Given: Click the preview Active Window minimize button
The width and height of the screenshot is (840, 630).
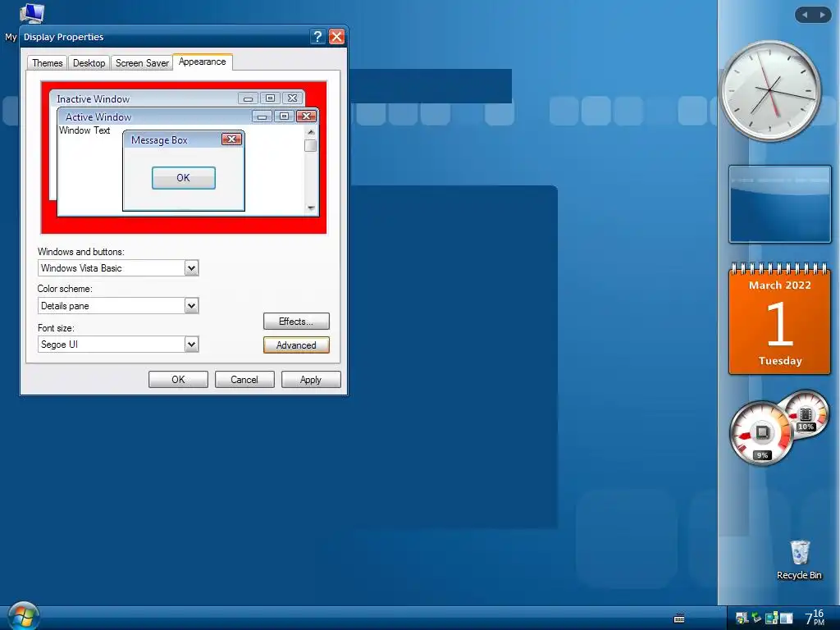Looking at the screenshot, I should point(262,116).
